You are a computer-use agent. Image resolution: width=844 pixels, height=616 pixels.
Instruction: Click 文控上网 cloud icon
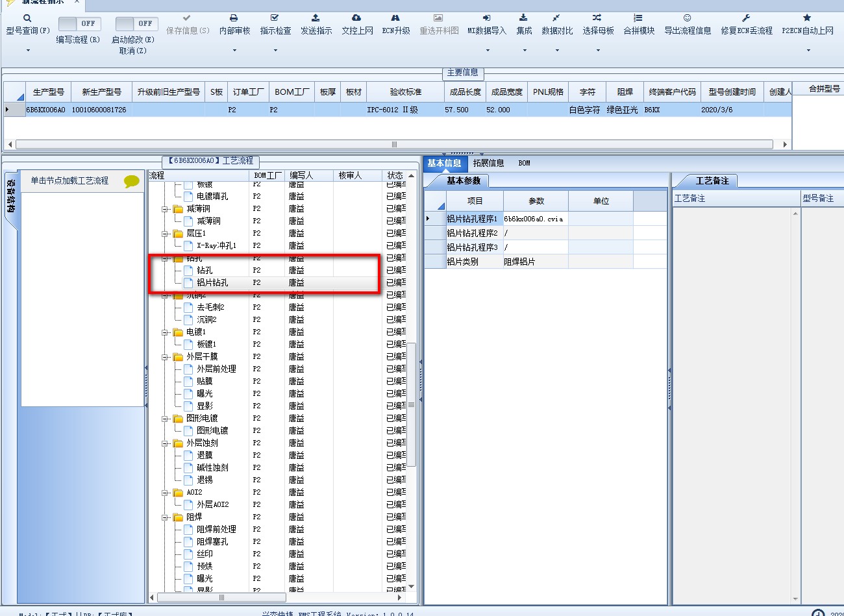pyautogui.click(x=356, y=18)
